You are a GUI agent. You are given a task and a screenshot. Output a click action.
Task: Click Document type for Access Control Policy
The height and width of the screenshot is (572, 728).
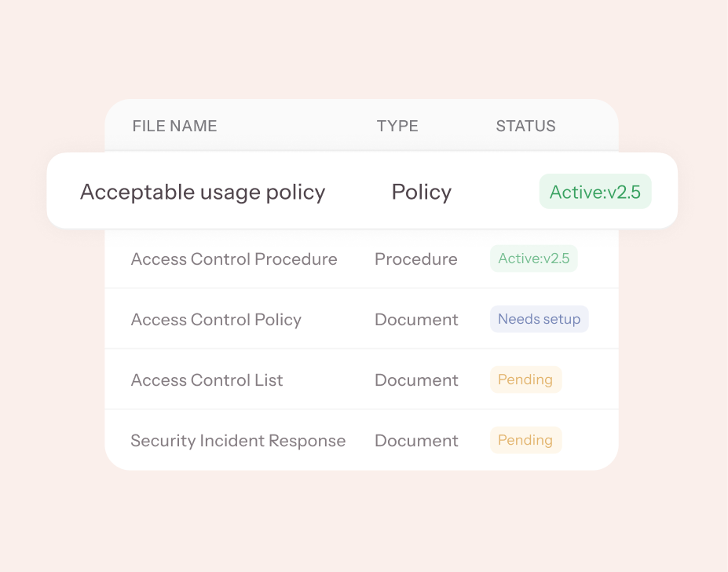click(416, 320)
